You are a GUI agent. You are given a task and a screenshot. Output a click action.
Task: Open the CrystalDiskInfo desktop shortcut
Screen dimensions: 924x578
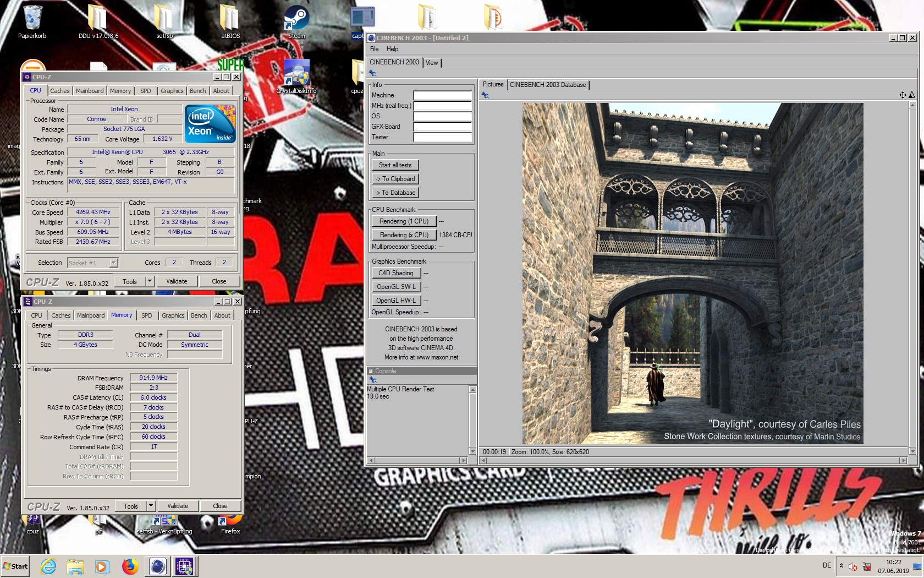pyautogui.click(x=296, y=76)
